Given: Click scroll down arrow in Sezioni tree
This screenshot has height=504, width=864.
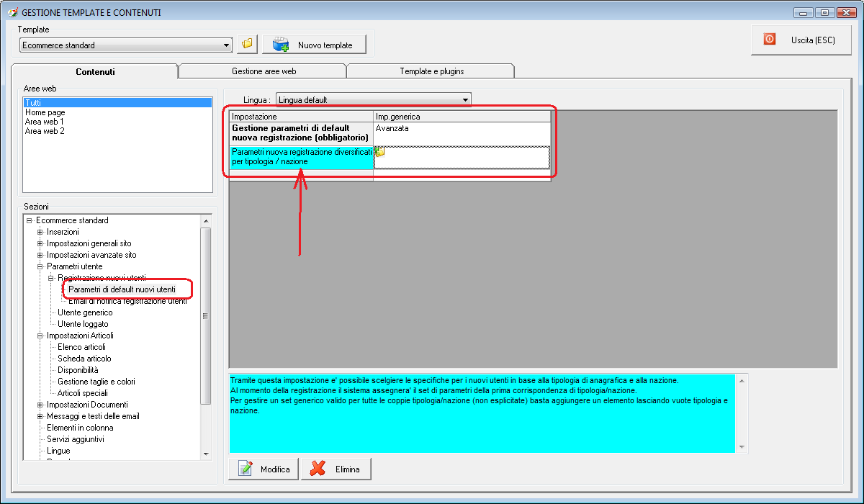Looking at the screenshot, I should tap(206, 454).
